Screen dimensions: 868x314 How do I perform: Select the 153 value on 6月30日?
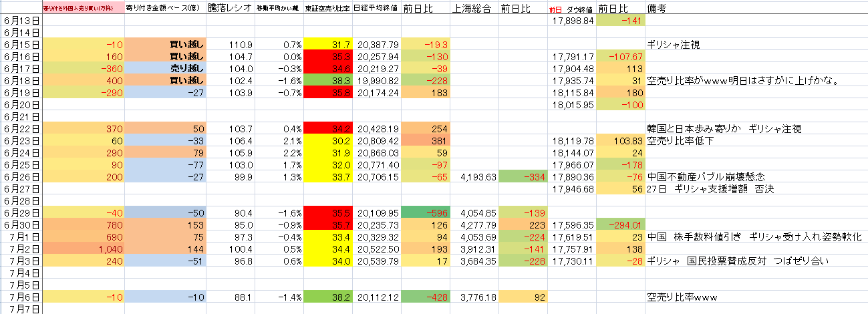pyautogui.click(x=164, y=224)
